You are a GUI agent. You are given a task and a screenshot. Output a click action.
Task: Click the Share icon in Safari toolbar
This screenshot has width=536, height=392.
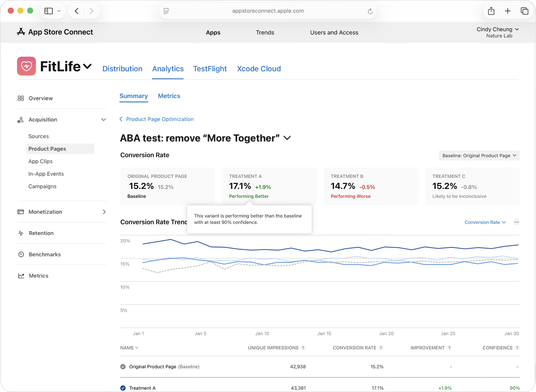491,11
